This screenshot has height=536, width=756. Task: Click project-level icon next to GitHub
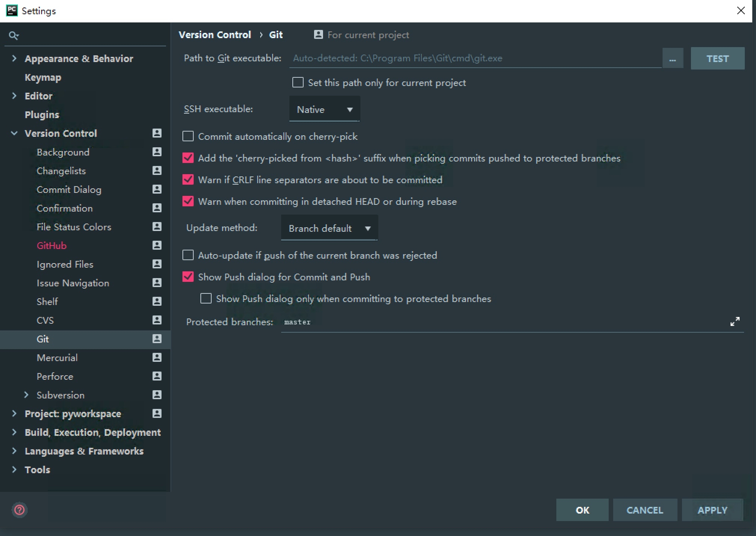point(157,245)
